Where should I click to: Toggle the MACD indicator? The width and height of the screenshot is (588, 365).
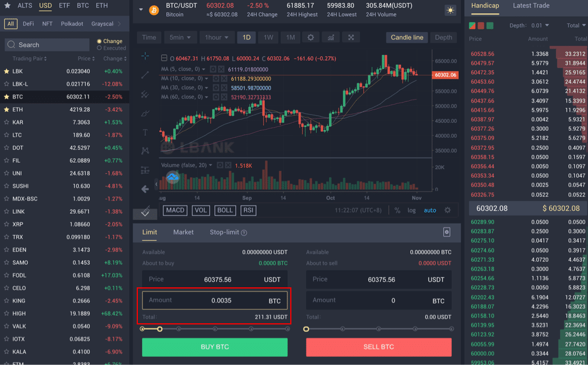point(175,210)
